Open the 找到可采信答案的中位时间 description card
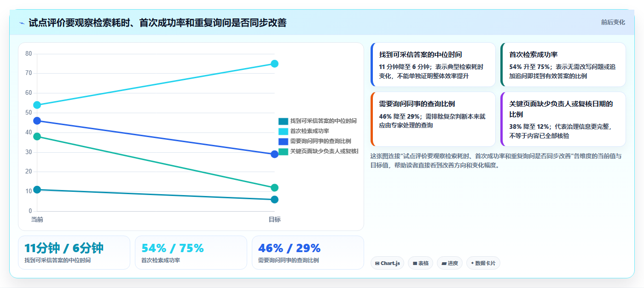Viewport: 644px width, 288px height. point(433,65)
